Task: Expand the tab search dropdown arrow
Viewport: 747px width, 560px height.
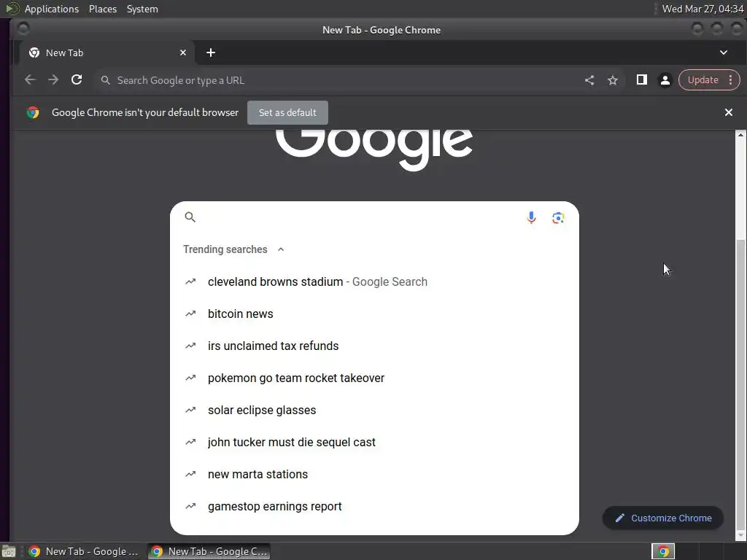Action: [723, 52]
